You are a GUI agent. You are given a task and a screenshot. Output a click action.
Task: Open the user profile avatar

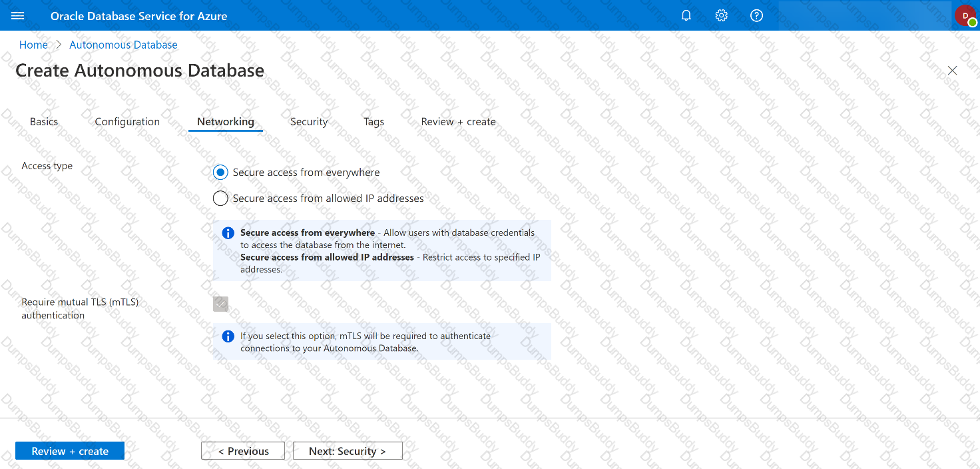[x=965, y=15]
